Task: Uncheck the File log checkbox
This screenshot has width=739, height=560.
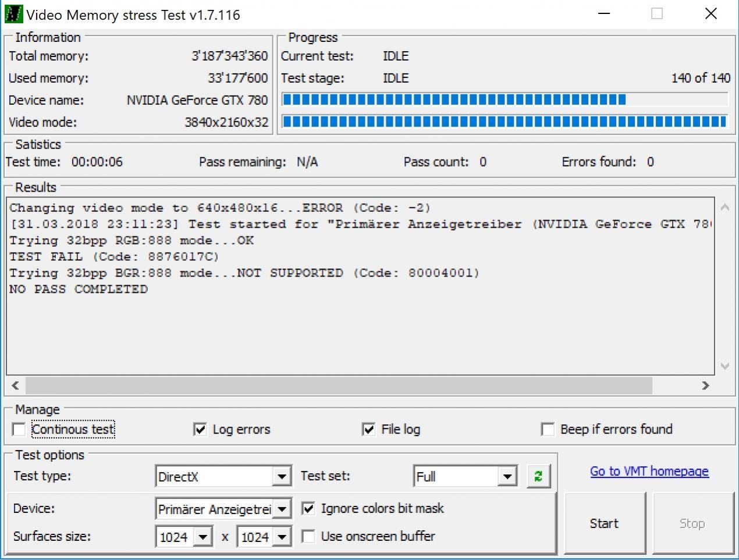Action: coord(369,430)
